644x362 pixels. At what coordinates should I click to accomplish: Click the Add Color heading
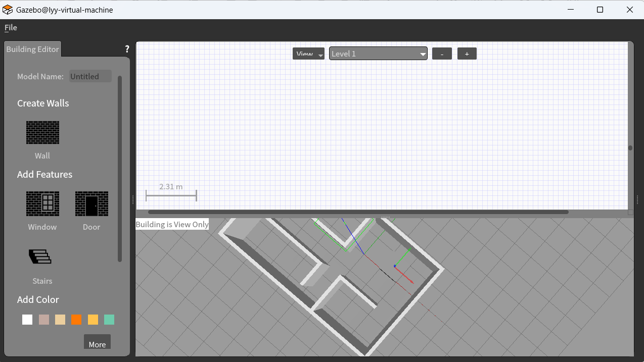tap(38, 299)
